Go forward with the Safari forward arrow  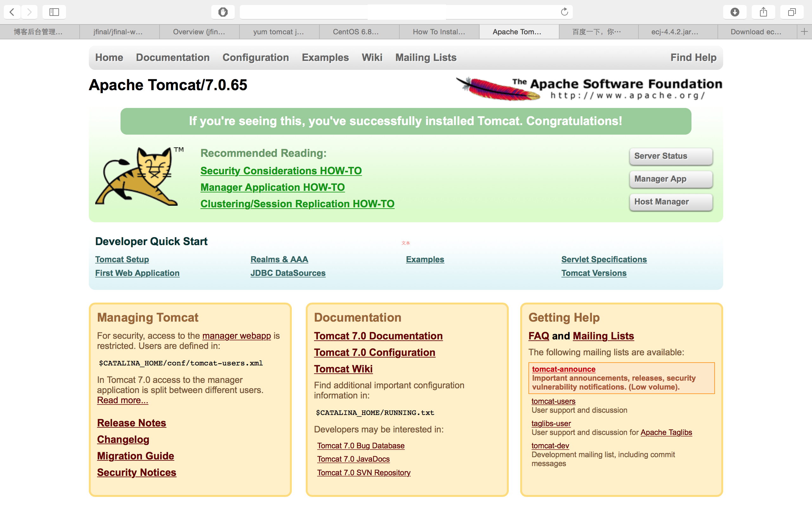[29, 12]
